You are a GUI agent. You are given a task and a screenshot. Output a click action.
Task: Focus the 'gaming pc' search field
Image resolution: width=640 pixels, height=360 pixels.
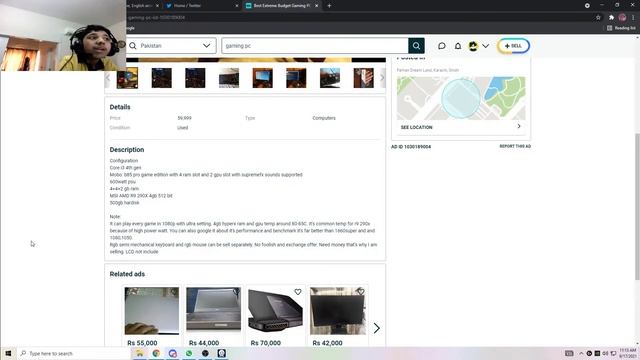click(315, 46)
